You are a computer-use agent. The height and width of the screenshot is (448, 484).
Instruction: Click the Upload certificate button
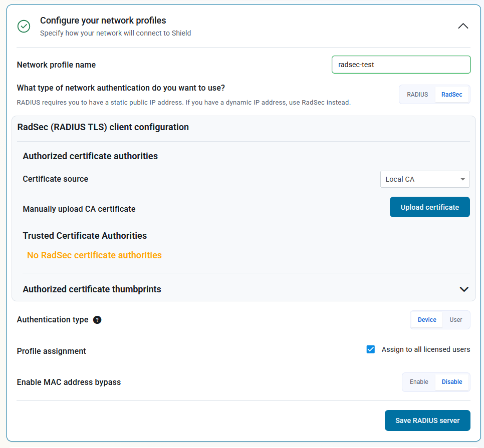pos(430,207)
